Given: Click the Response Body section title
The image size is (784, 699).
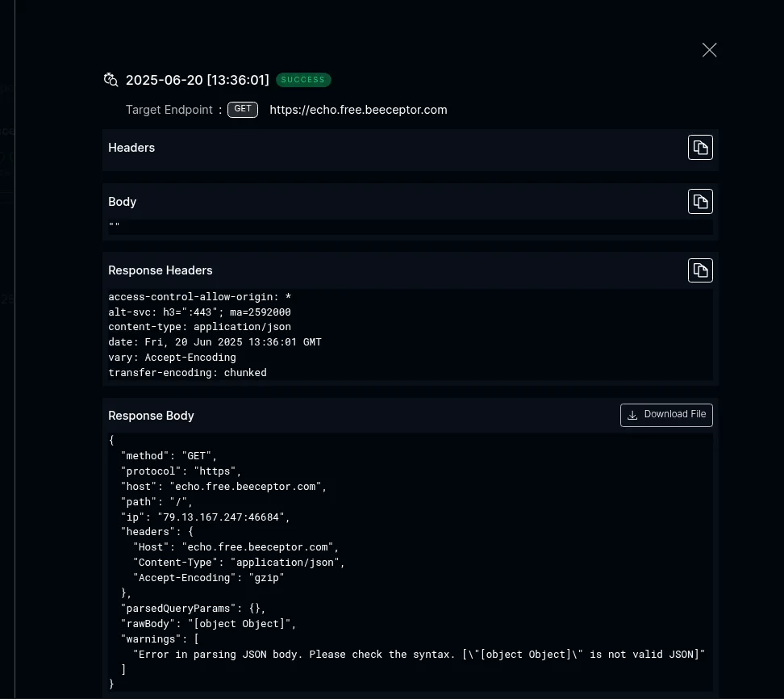Looking at the screenshot, I should (152, 416).
